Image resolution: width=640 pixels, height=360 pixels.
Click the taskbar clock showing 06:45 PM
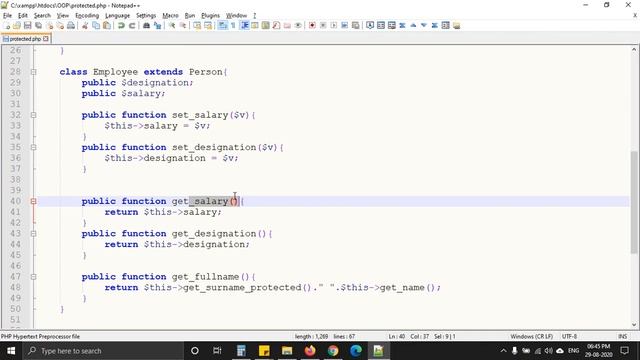pos(598,351)
